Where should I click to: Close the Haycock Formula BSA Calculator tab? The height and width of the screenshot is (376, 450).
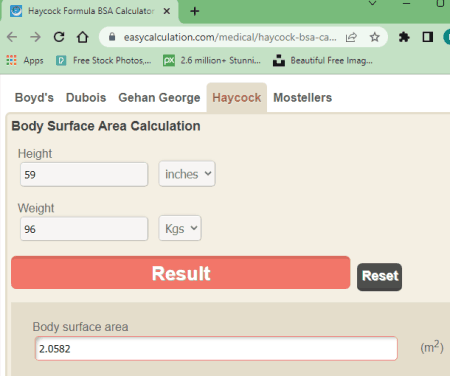click(x=167, y=11)
